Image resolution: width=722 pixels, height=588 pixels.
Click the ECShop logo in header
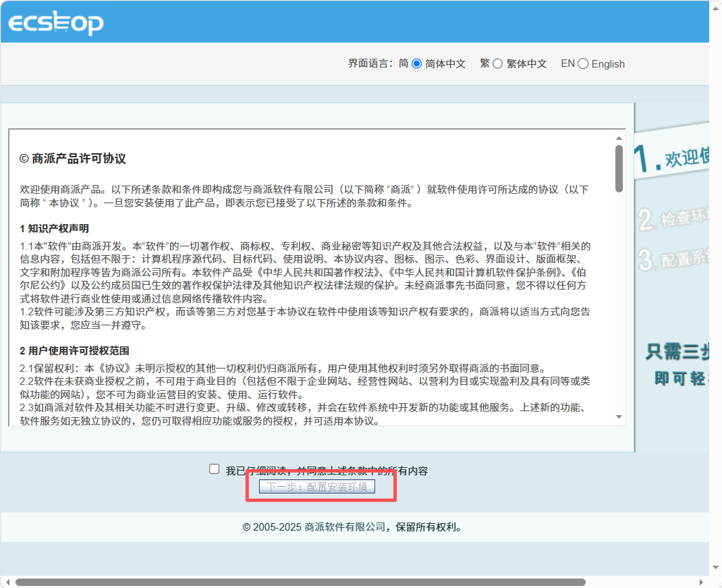click(56, 22)
